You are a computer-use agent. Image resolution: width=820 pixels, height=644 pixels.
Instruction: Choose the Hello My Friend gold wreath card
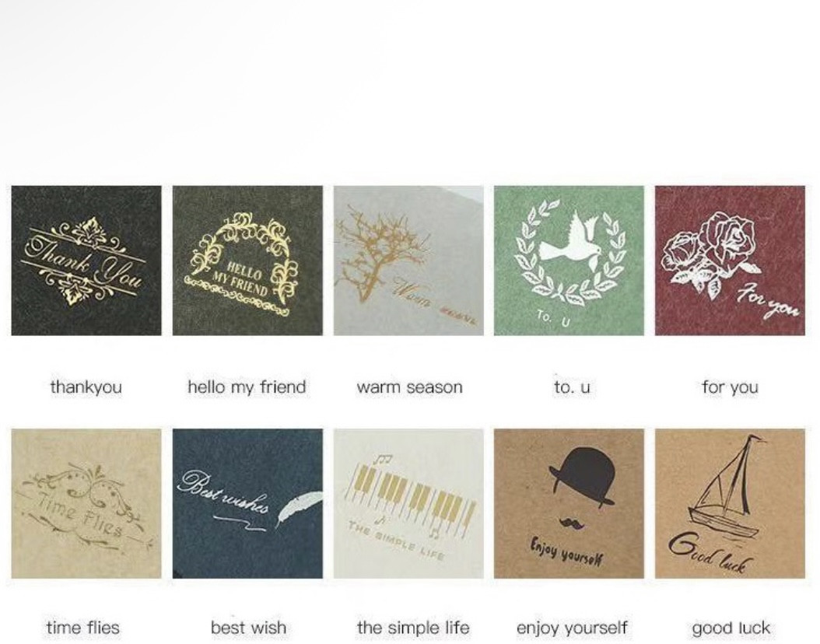(247, 261)
